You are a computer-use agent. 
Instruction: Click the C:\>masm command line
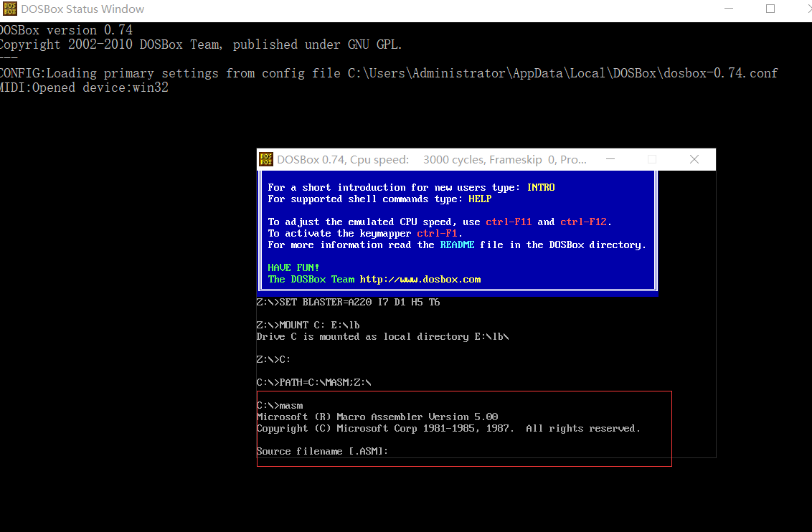(x=280, y=406)
